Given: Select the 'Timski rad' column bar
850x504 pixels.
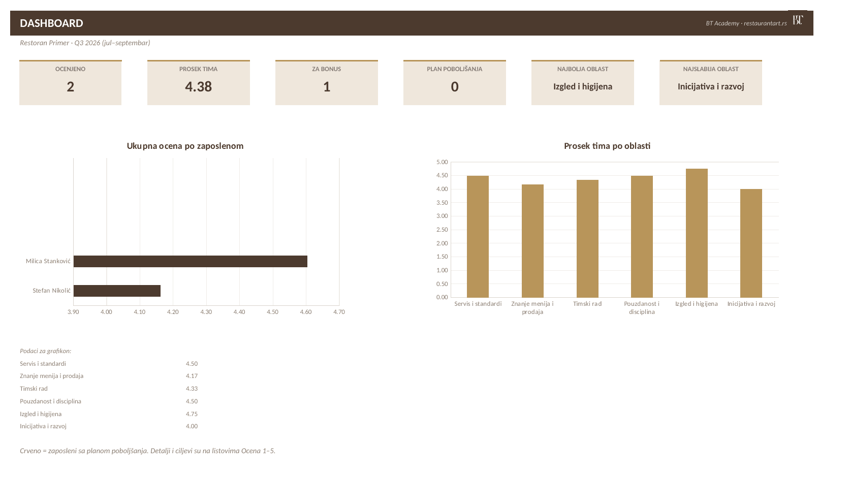Looking at the screenshot, I should (x=587, y=239).
